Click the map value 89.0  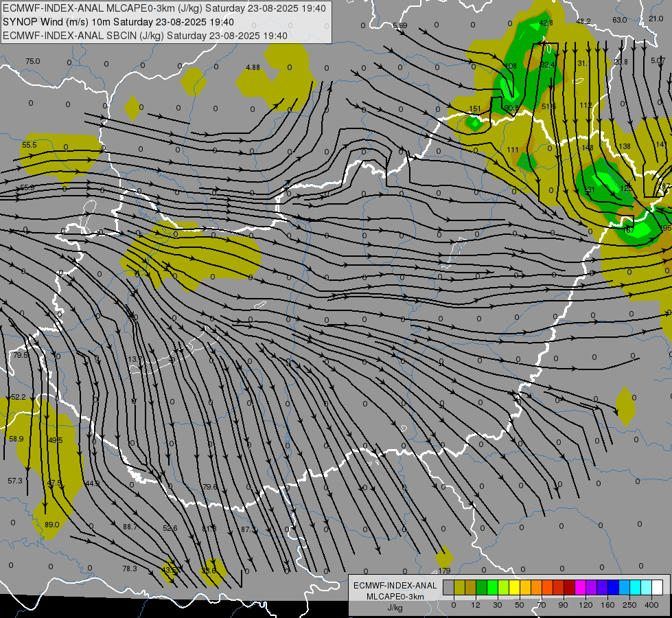pos(52,525)
